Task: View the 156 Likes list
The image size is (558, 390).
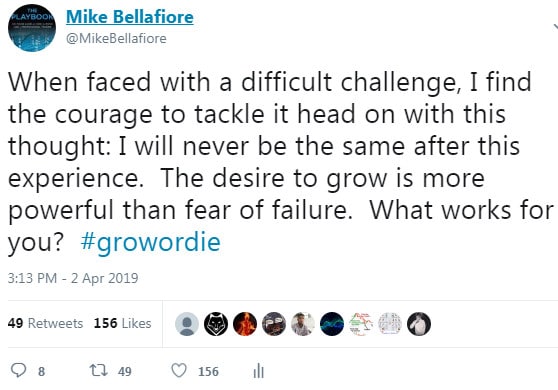Action: click(x=122, y=323)
